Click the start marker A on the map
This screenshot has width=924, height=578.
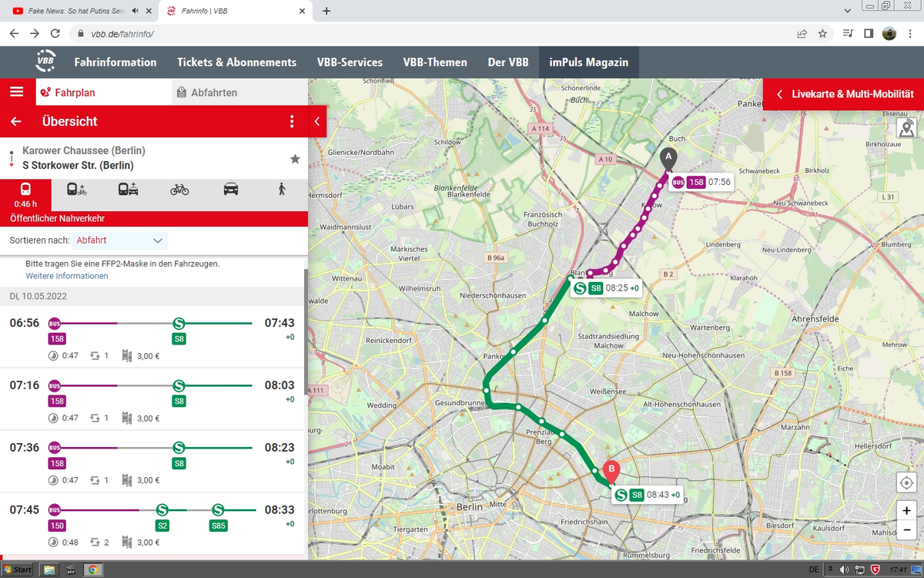pyautogui.click(x=668, y=158)
